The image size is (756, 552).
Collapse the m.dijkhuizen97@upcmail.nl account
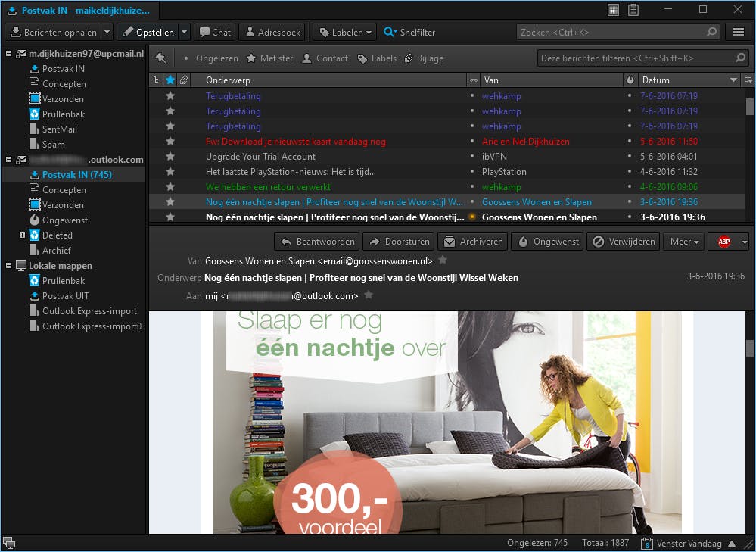8,53
